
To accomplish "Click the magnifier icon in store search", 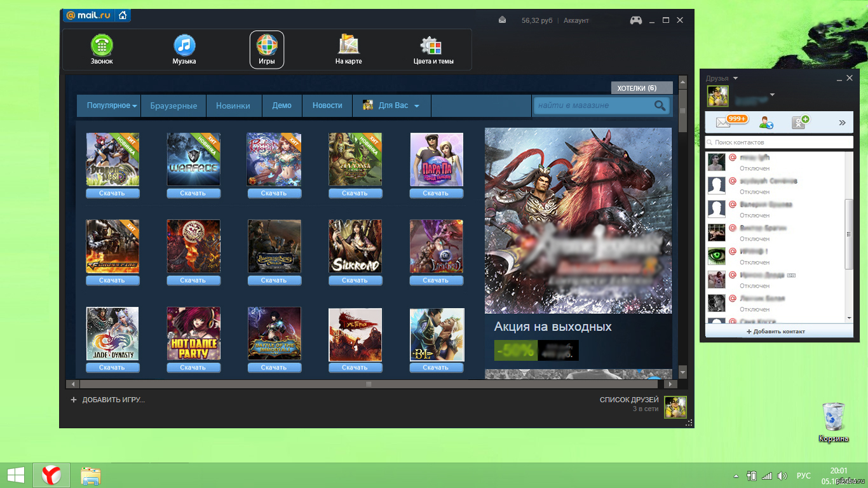I will 660,106.
